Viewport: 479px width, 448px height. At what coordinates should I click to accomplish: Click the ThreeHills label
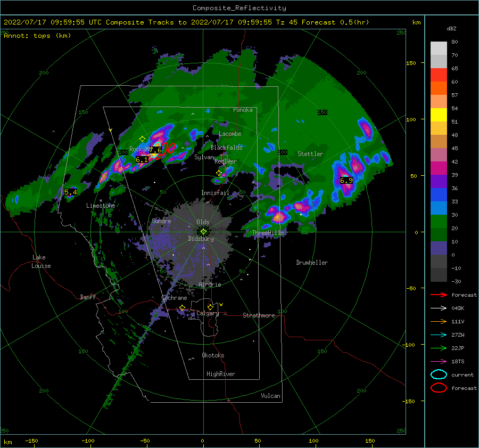(268, 233)
